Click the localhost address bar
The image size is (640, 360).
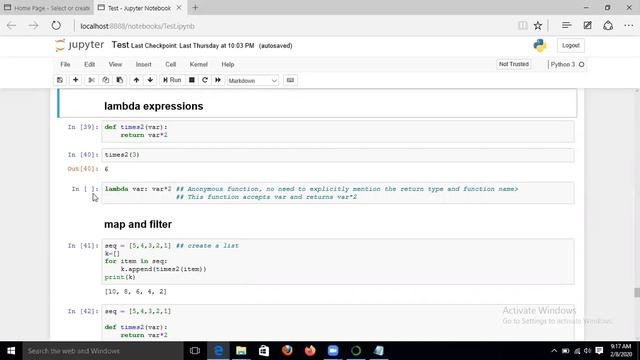294,26
